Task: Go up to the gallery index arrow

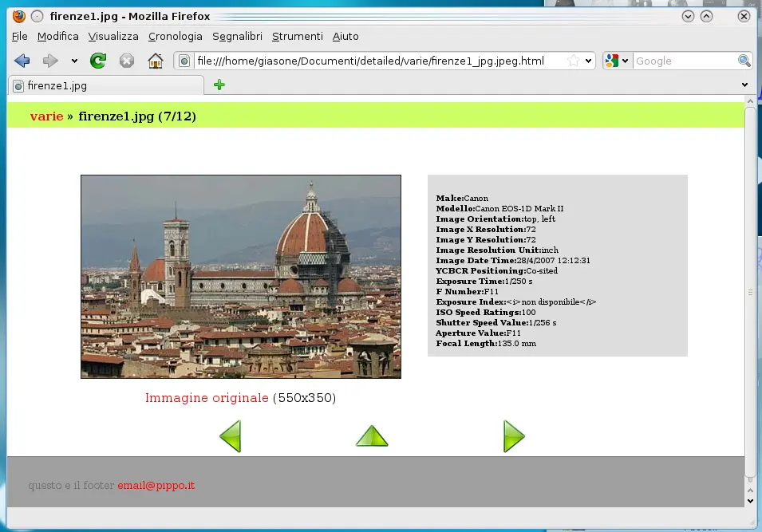Action: 372,436
